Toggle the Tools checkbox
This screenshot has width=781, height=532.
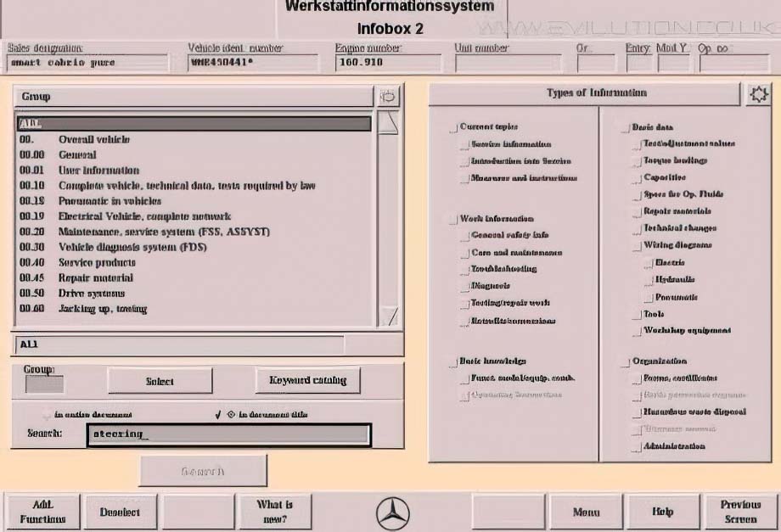(638, 316)
